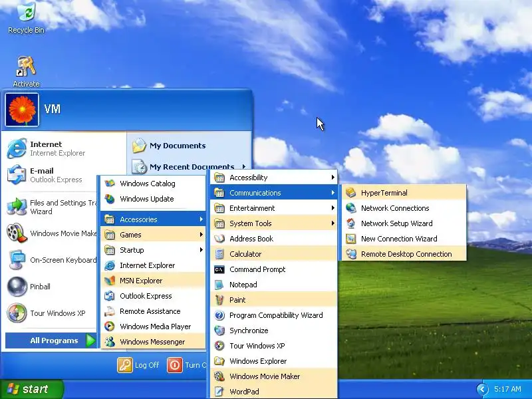Click the MSN Explorer icon

point(109,281)
